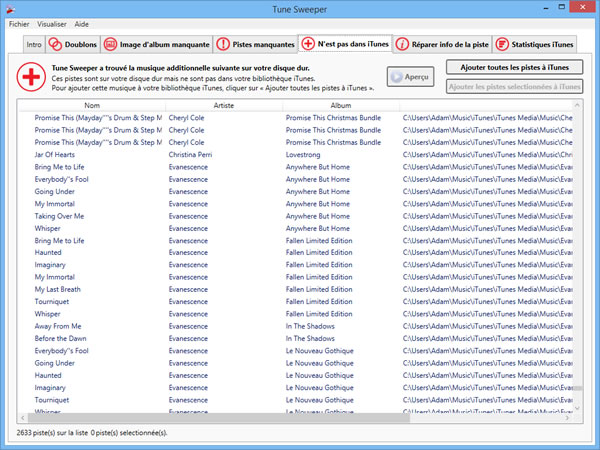Select Taking Over Me track
Viewport: 600px width, 450px height.
pos(59,216)
